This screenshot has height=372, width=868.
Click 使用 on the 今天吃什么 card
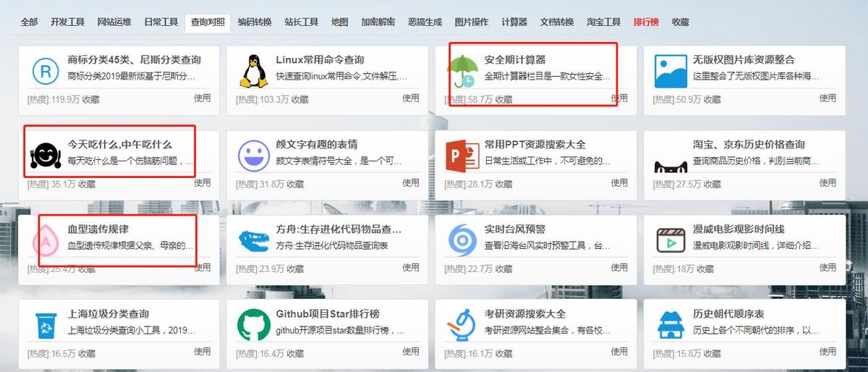203,182
